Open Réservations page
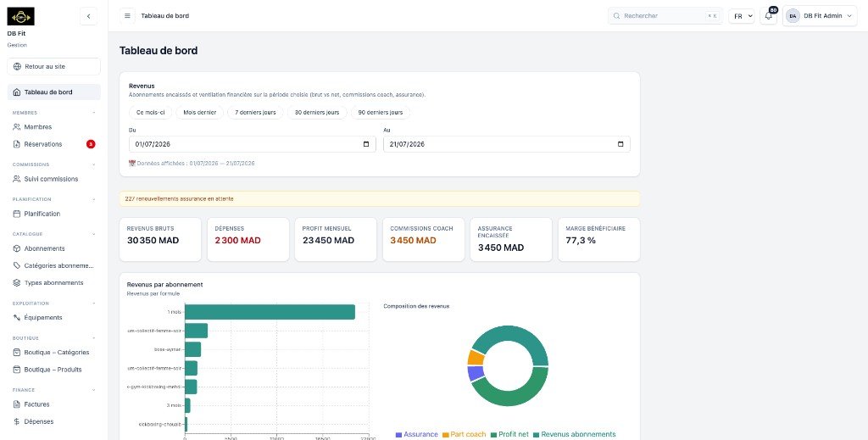The width and height of the screenshot is (868, 440). coord(53,144)
